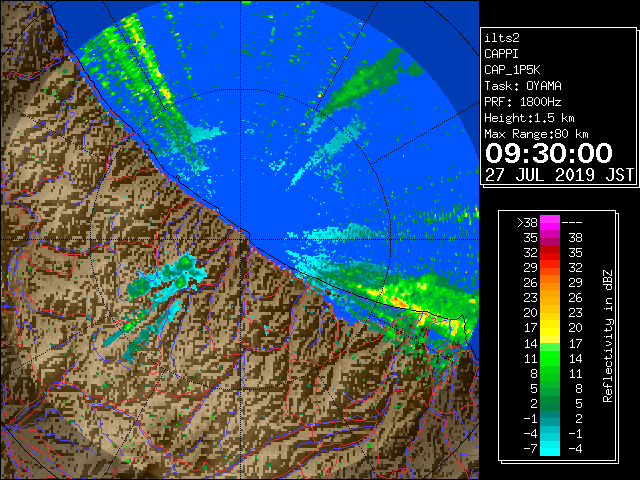The width and height of the screenshot is (640, 480).
Task: Pick the magenta >38 dBZ swatch
Action: [550, 223]
